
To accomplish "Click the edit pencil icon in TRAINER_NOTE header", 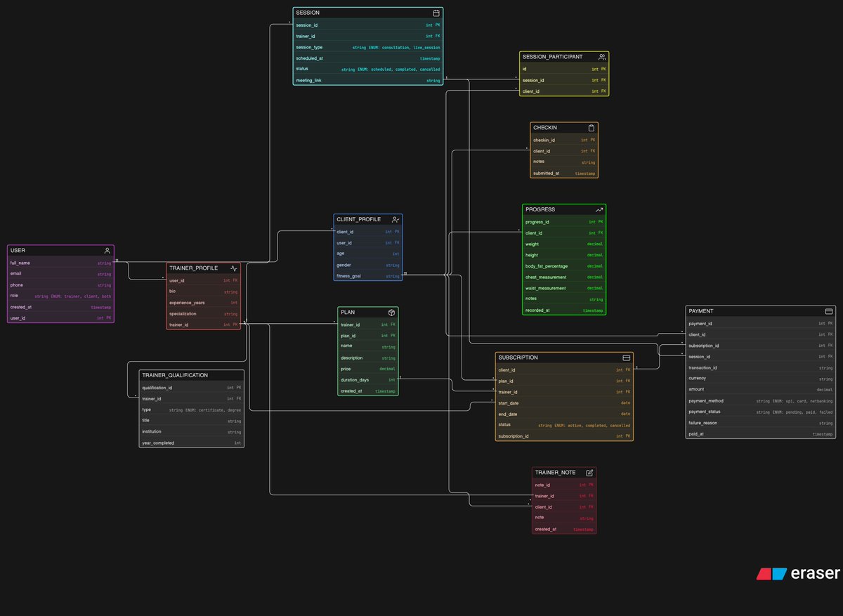I will 589,473.
